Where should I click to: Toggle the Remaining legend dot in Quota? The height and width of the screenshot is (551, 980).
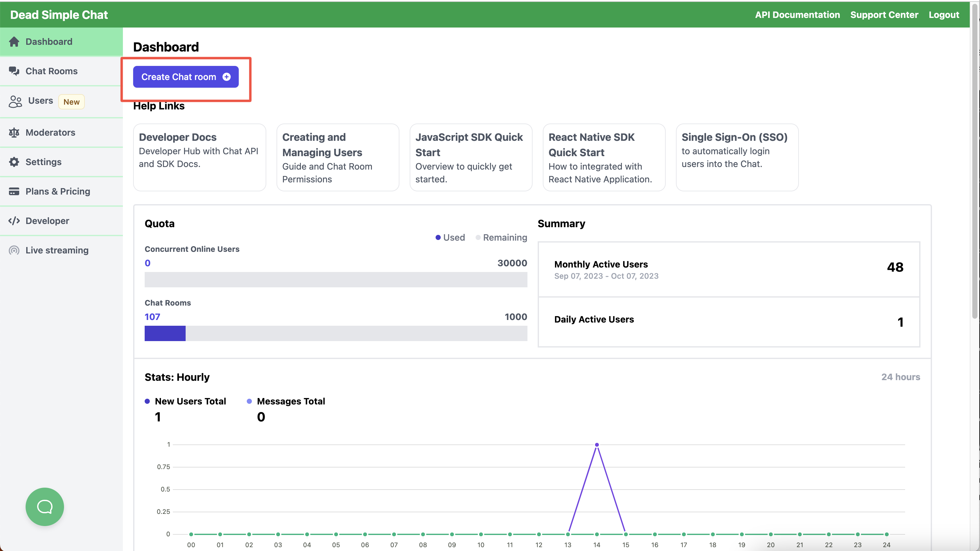(x=478, y=238)
